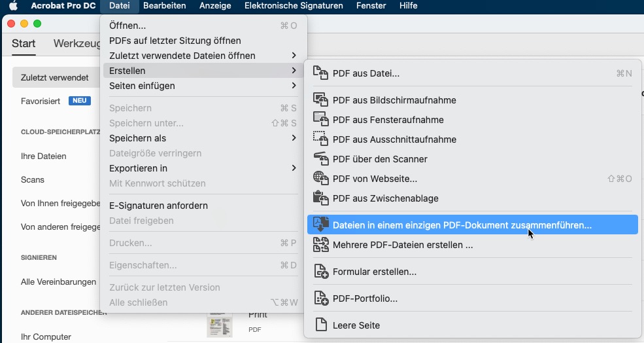The width and height of the screenshot is (644, 343).
Task: Click the PDF aus Datei icon
Action: click(x=320, y=73)
